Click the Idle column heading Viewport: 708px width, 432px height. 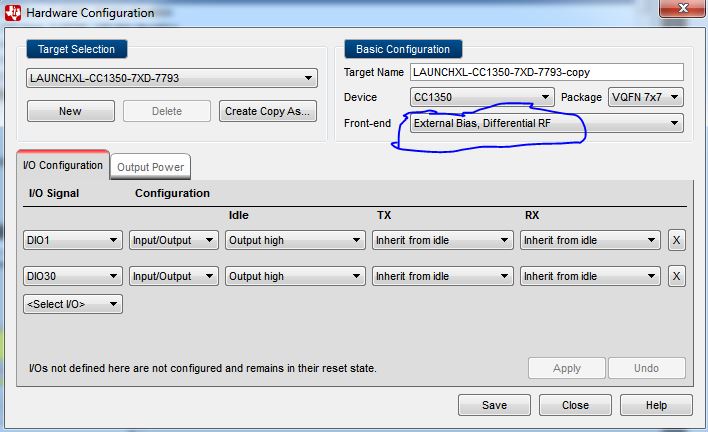point(238,215)
